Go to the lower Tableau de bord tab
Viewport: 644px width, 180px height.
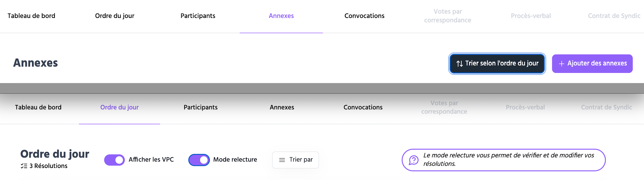(x=38, y=108)
